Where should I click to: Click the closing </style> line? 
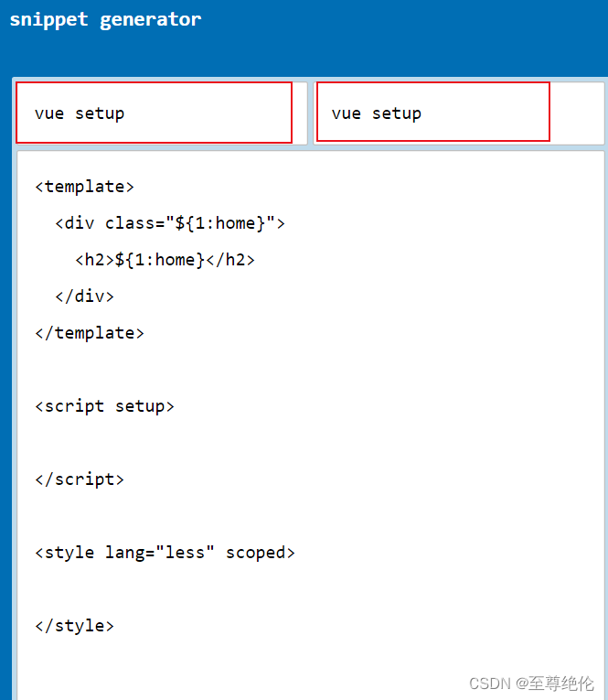point(74,626)
